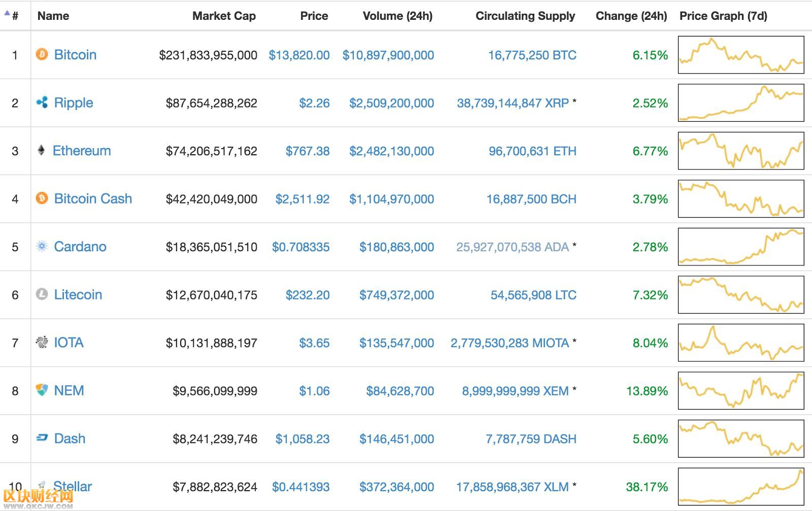Click Litecoin price $232.20

point(308,295)
